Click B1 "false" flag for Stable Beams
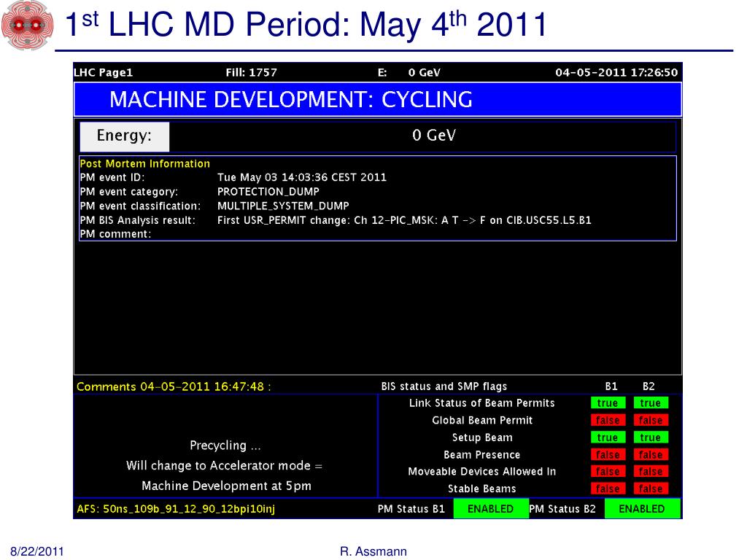Viewport: 747px width, 560px height. (608, 489)
